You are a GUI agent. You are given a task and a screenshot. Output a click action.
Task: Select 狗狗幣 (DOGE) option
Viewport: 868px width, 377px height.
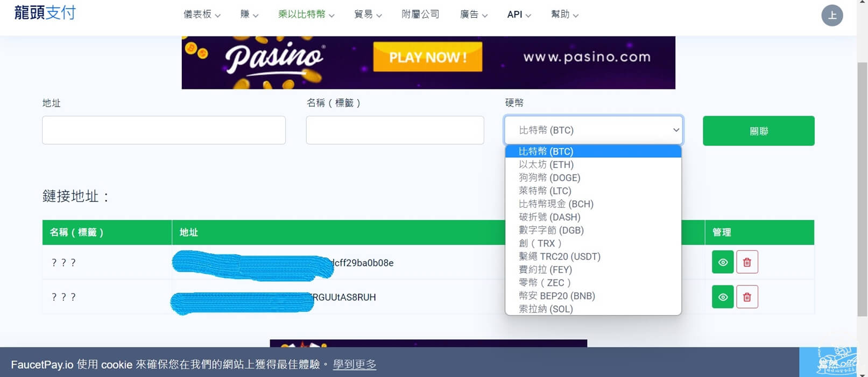pos(594,178)
